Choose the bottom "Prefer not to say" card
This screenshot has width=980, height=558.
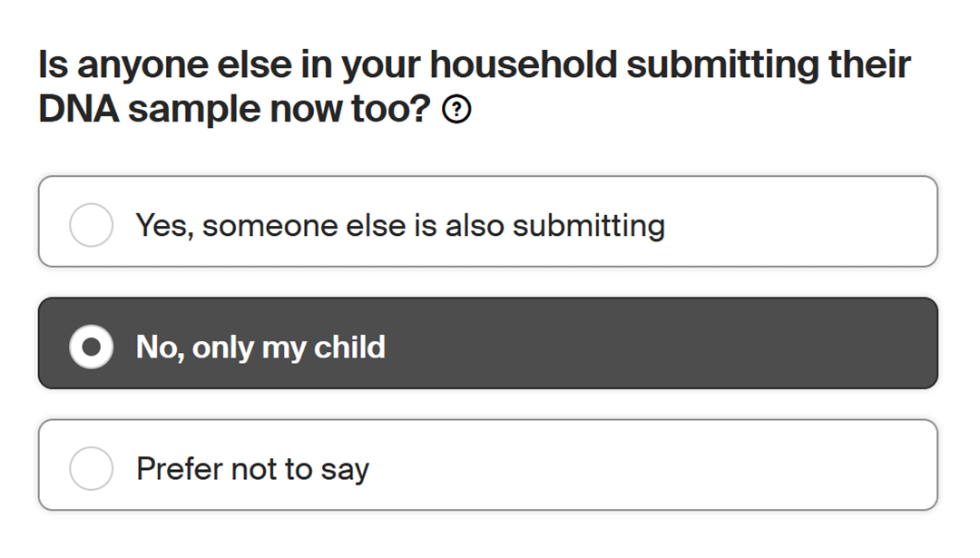click(487, 465)
